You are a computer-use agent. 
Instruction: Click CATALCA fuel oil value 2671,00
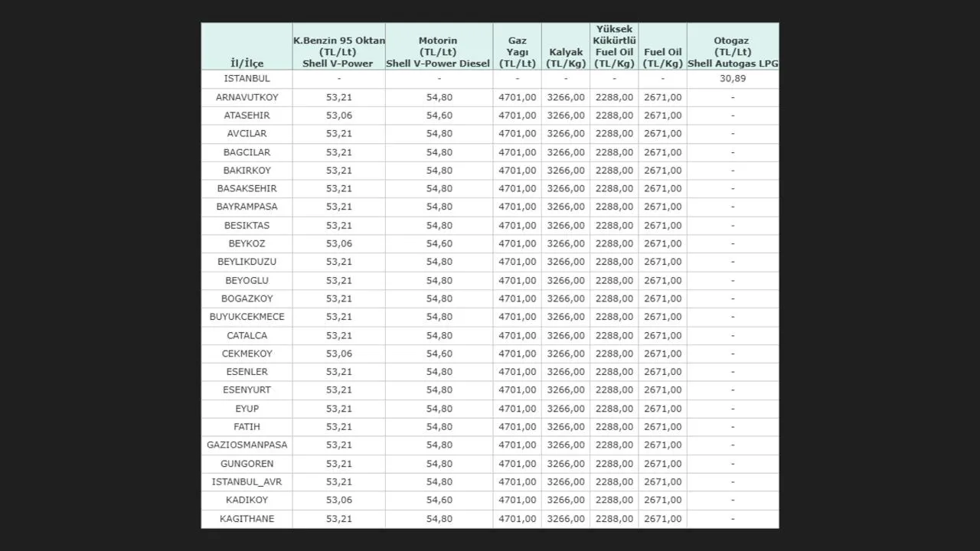pos(662,335)
